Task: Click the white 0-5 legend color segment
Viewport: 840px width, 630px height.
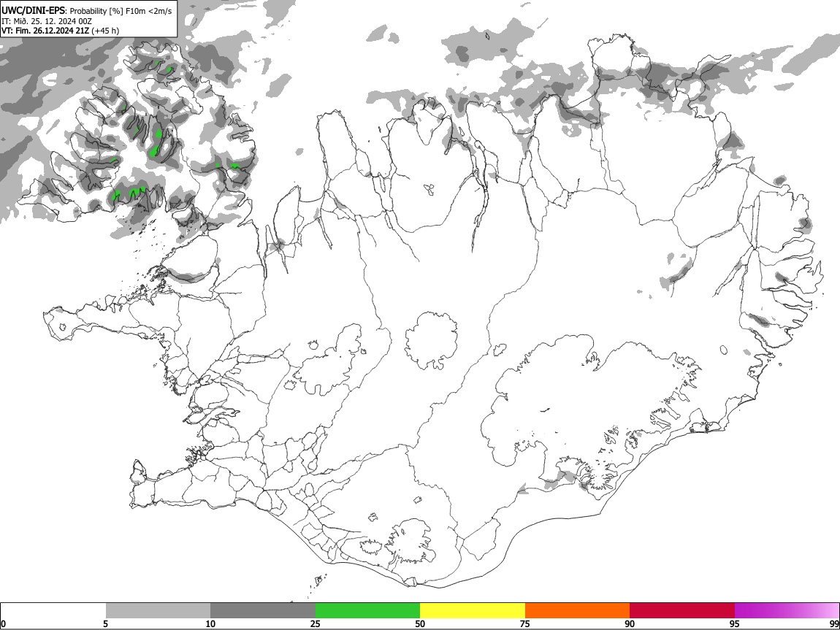Action: tap(53, 611)
